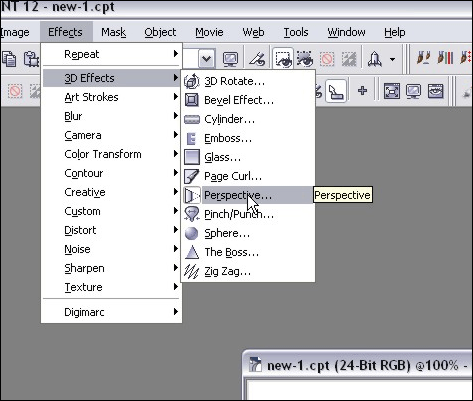Click the new-1.cpt document title bar
This screenshot has height=401, width=473.
point(358,365)
